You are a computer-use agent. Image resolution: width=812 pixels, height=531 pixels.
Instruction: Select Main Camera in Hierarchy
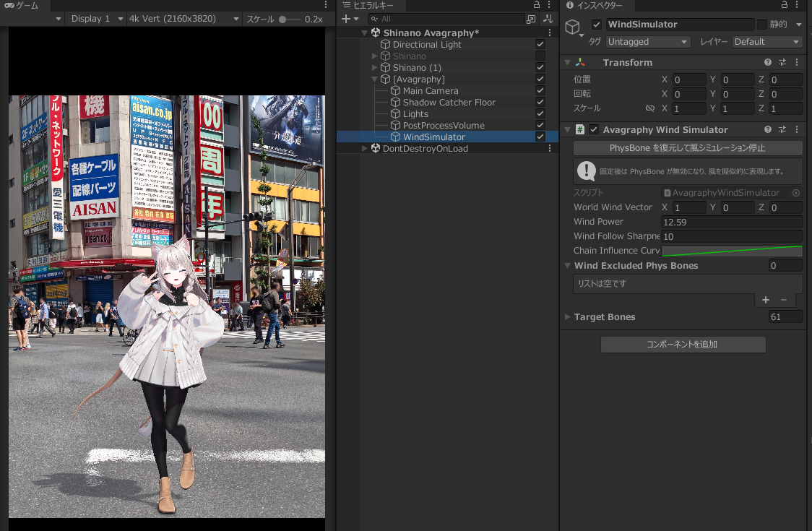click(431, 90)
